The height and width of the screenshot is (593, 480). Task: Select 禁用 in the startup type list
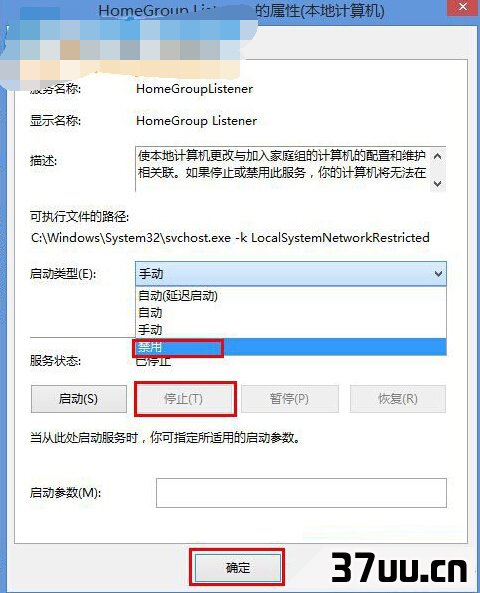[291, 347]
